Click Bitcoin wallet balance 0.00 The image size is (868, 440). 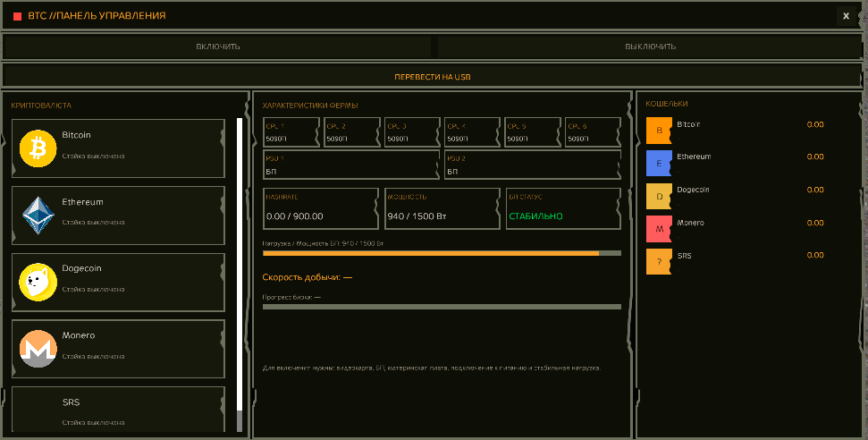click(x=815, y=124)
